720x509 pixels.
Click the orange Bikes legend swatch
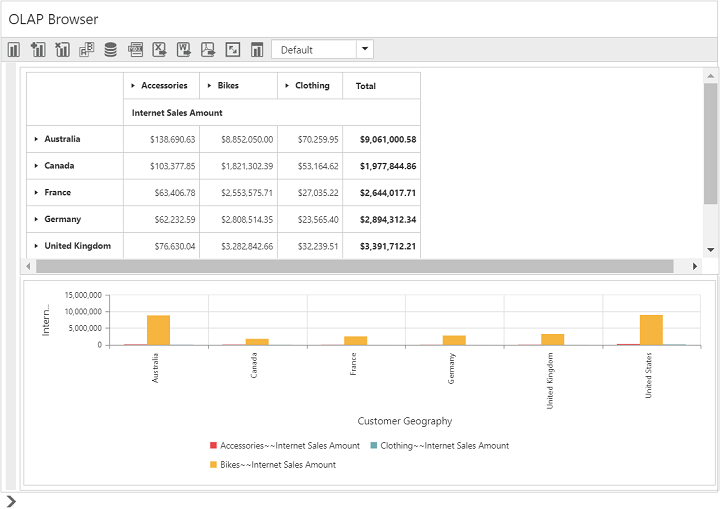pyautogui.click(x=213, y=465)
